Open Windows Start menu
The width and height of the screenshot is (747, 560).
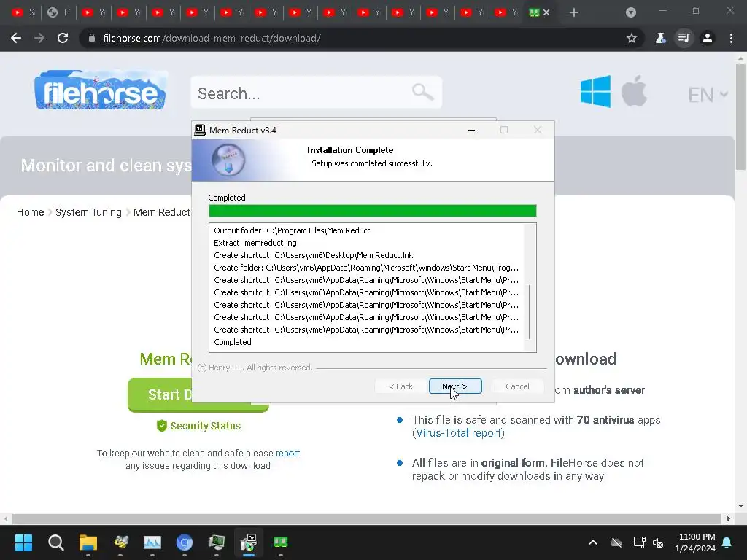coord(23,542)
